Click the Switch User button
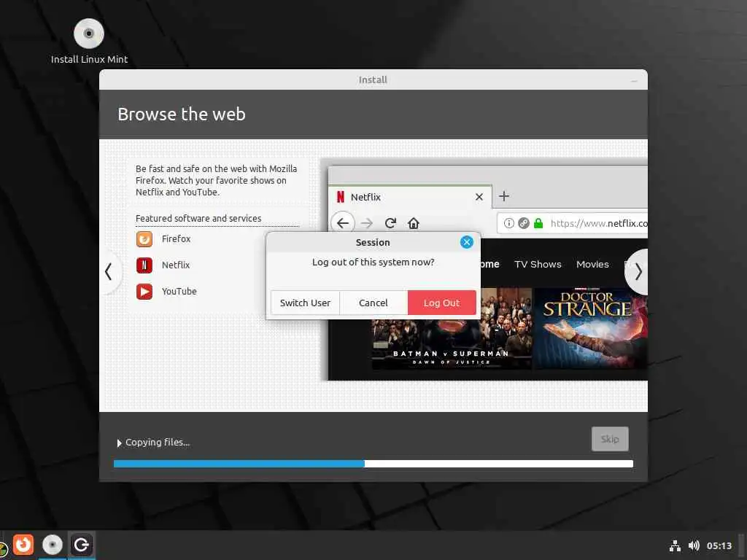 [x=305, y=303]
